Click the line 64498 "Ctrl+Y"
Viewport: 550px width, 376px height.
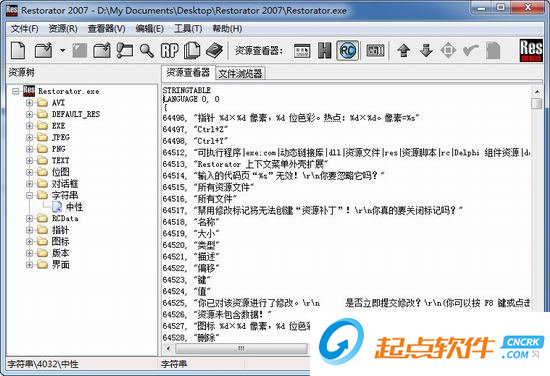[195, 141]
